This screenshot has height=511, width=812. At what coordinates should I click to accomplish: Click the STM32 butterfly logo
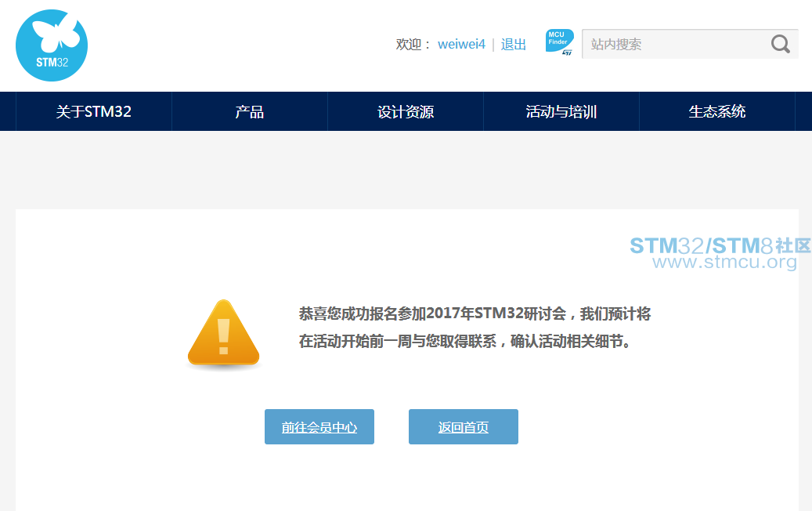coord(52,45)
